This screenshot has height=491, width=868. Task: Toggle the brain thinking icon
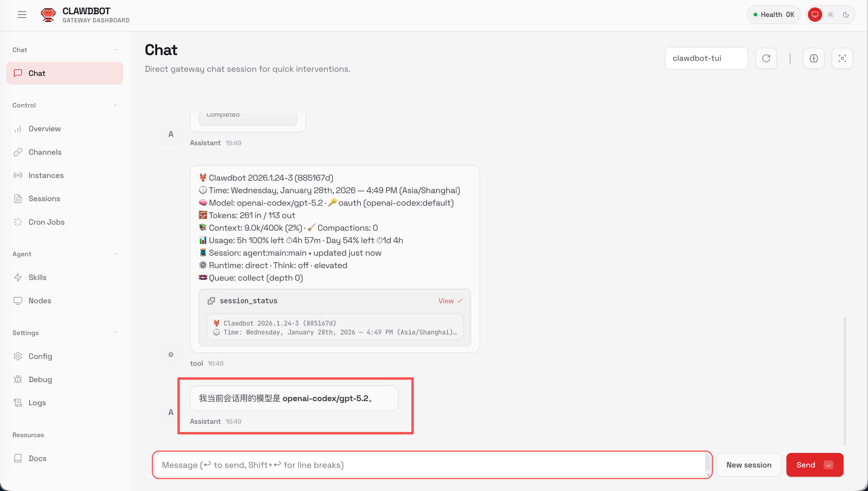[813, 58]
